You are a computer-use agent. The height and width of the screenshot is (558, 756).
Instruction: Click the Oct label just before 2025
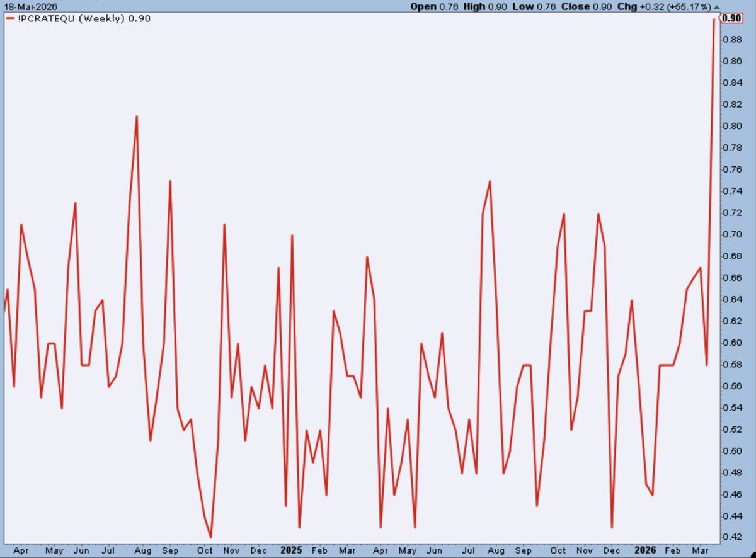pos(206,550)
